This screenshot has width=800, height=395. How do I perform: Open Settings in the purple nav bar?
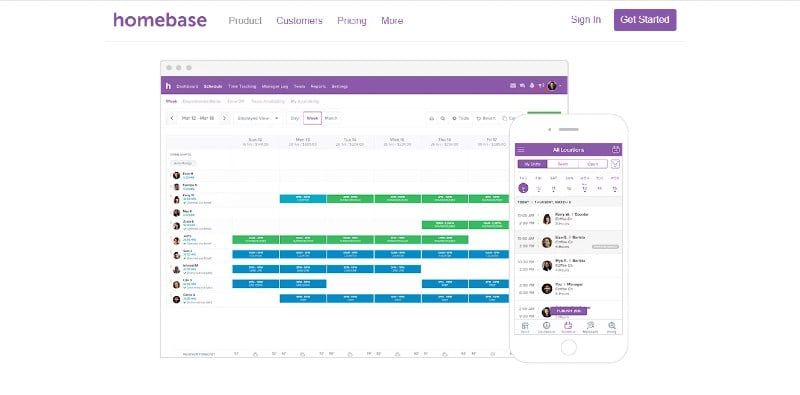pos(340,86)
